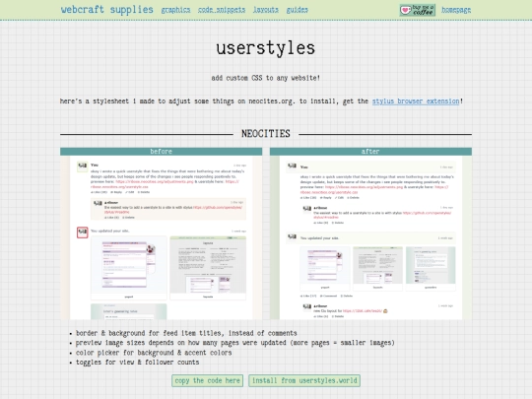Viewport: 532px width, 399px height.
Task: Go to the homepage link
Action: [456, 10]
